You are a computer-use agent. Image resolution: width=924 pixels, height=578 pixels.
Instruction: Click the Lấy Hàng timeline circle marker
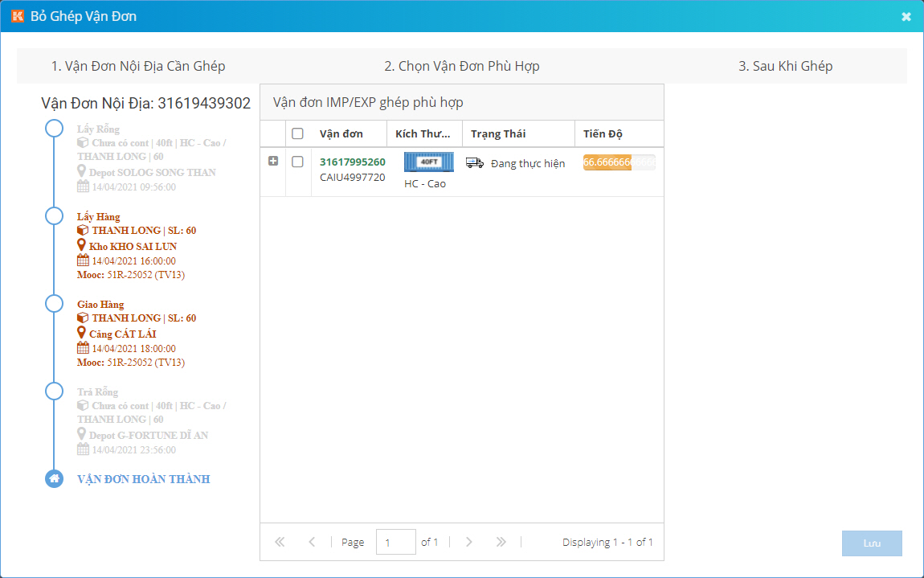click(x=54, y=216)
